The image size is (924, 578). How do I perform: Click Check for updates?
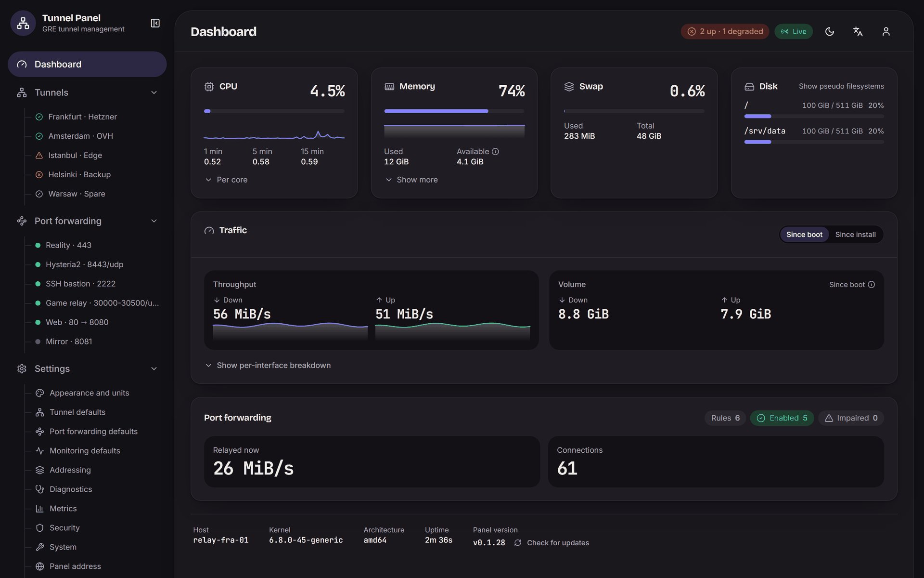(558, 543)
